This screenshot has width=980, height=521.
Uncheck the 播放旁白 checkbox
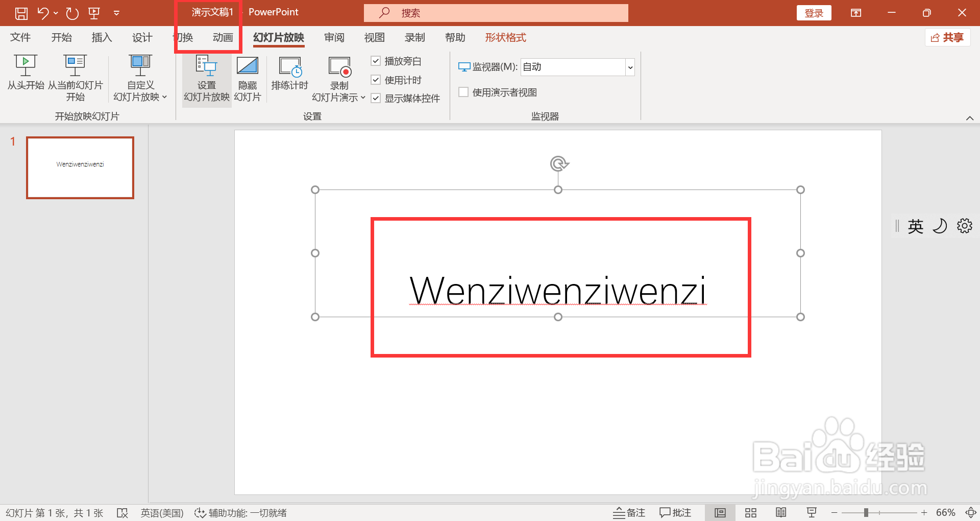[x=376, y=61]
